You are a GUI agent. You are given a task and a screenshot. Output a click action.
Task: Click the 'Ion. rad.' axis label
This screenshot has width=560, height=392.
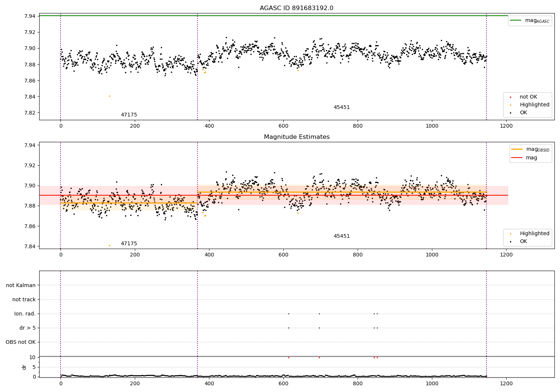25,314
